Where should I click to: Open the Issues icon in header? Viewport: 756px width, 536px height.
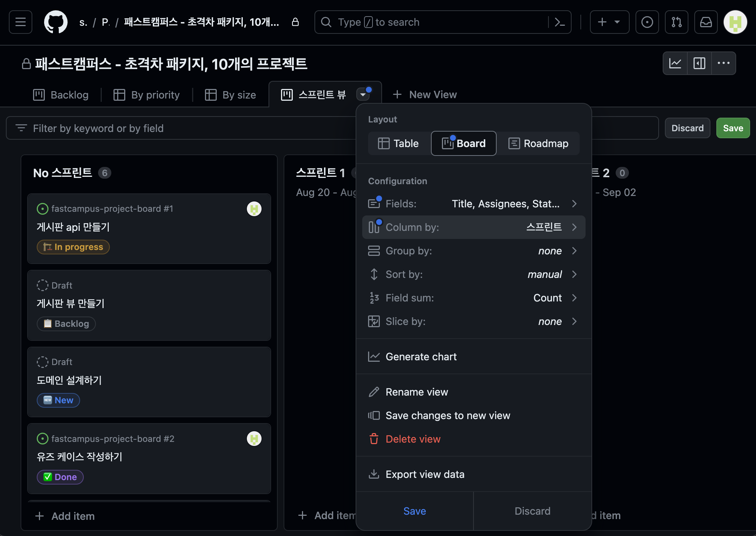[647, 22]
